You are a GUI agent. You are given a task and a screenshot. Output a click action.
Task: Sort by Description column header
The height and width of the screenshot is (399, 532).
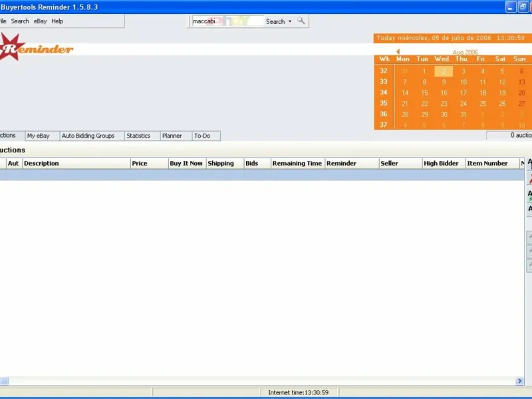coord(76,163)
